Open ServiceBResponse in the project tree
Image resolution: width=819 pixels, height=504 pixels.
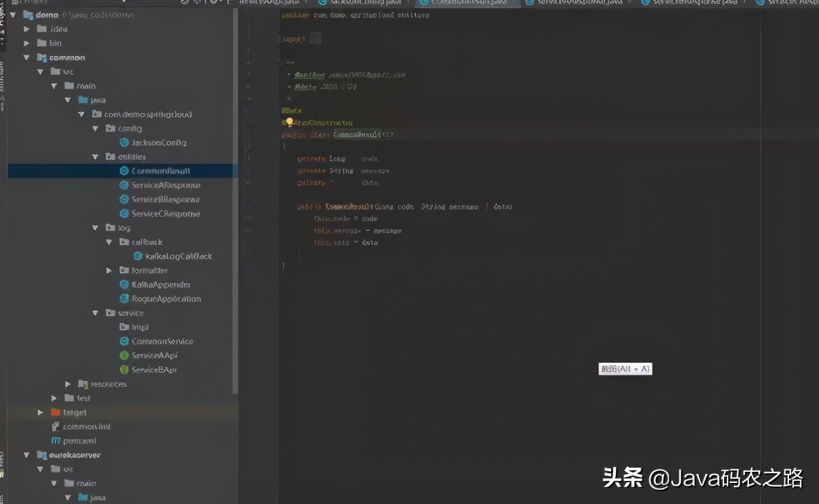[x=165, y=200]
